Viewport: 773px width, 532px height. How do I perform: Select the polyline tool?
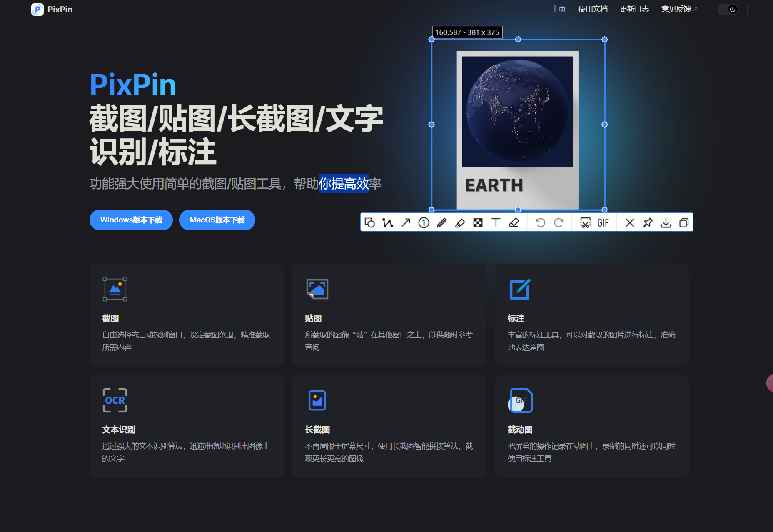[388, 223]
